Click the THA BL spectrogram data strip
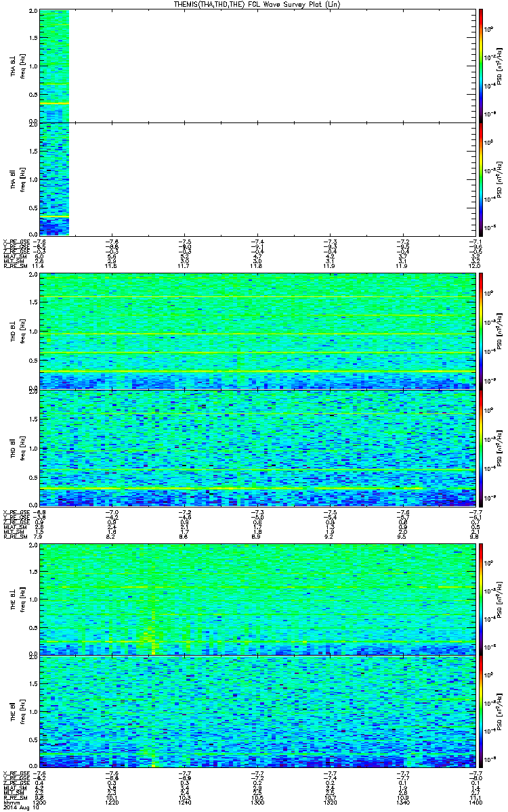 coord(54,66)
